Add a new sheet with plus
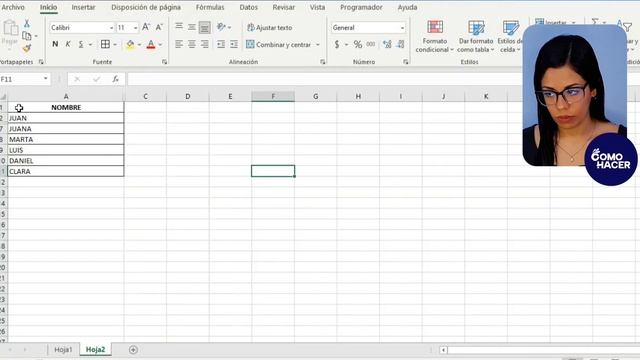This screenshot has height=360, width=640. point(133,350)
